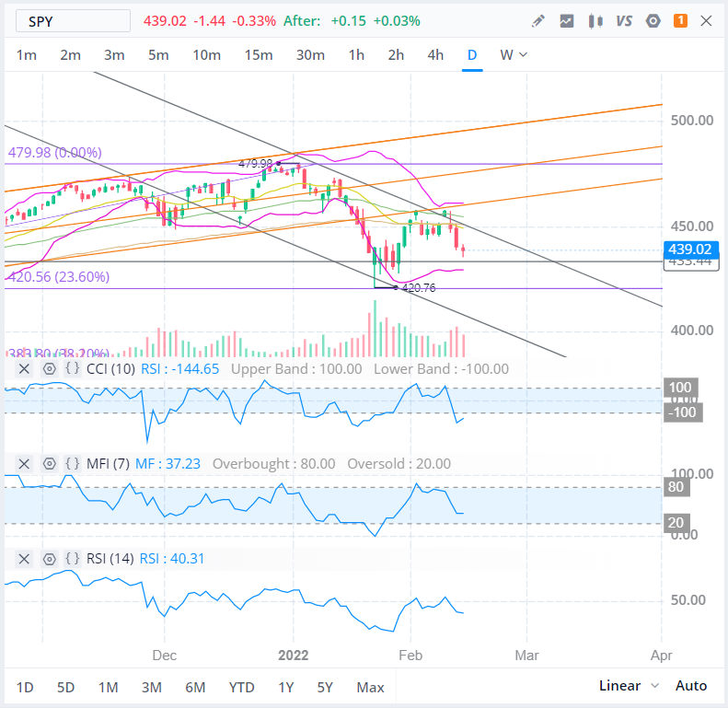Click the RSI : 40.31 value
Image resolution: width=728 pixels, height=708 pixels.
click(x=172, y=559)
